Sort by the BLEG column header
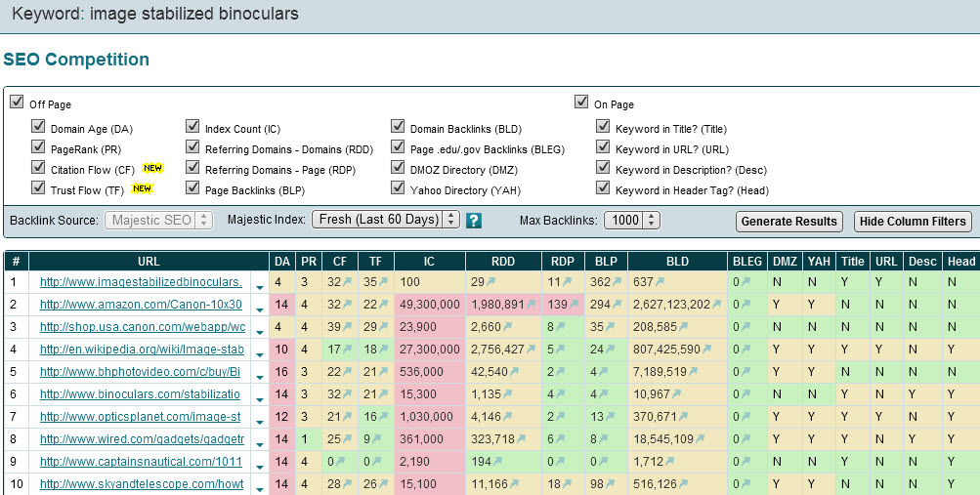 (x=746, y=262)
